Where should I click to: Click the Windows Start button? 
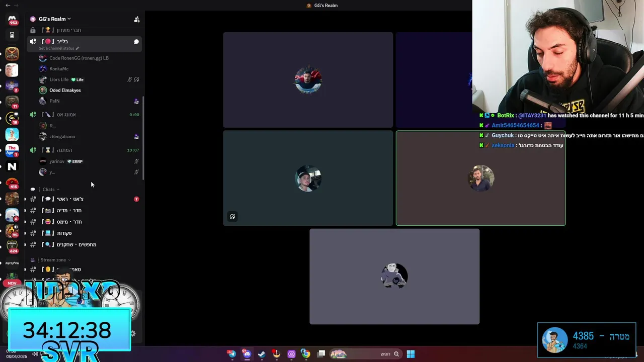click(x=411, y=354)
